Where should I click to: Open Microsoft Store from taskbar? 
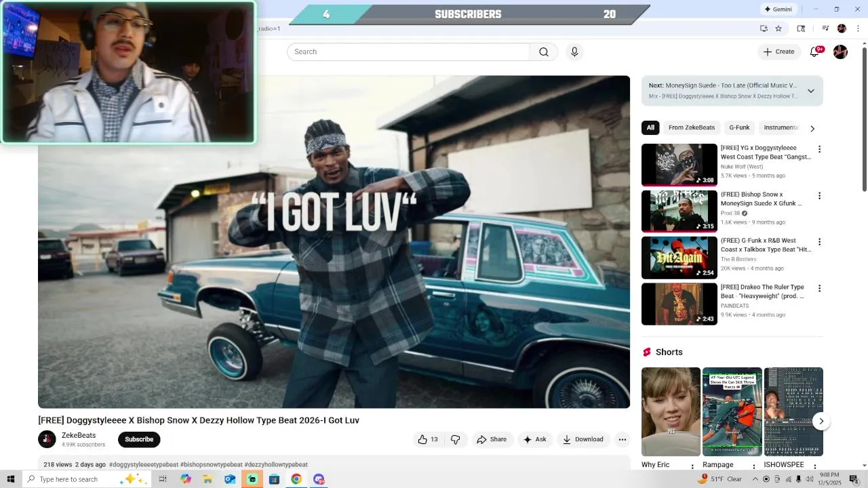(274, 479)
